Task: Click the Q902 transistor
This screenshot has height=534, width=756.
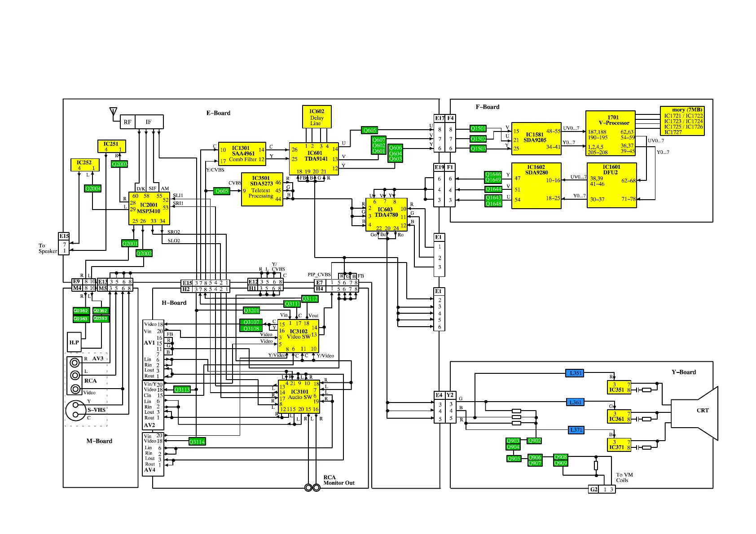Action: [x=534, y=441]
